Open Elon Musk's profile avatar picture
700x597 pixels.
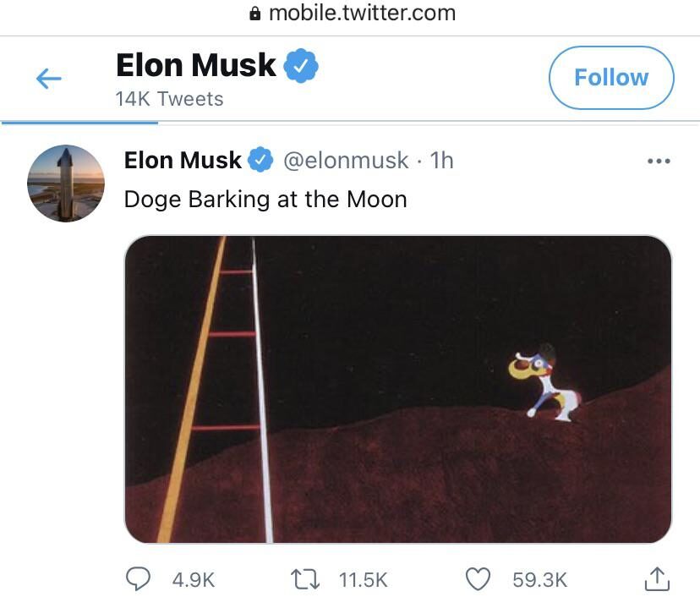66,183
